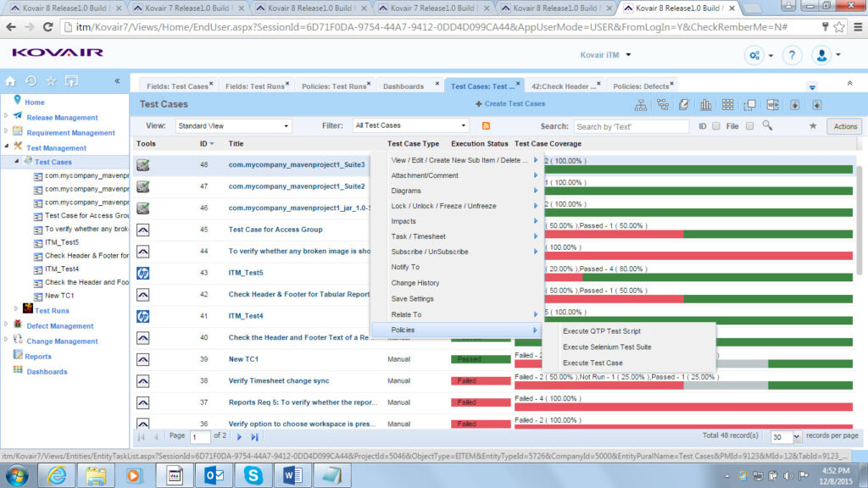
Task: Collapse the left navigation panel
Action: [x=117, y=81]
